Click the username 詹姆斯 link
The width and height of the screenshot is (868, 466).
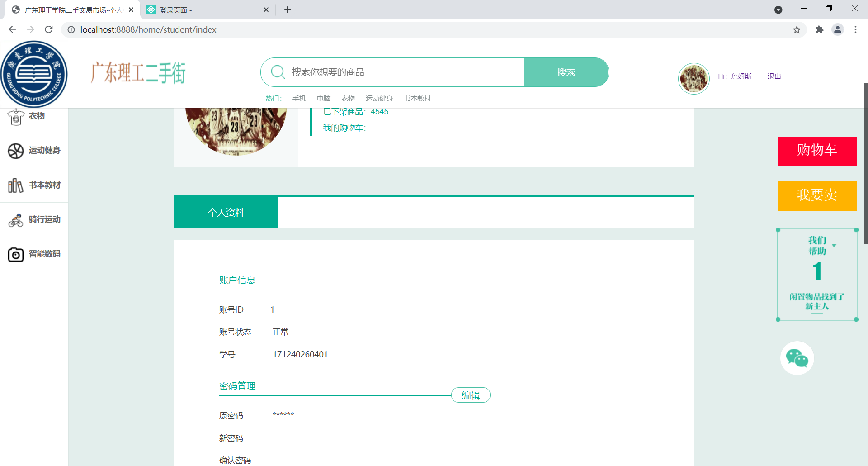click(x=741, y=76)
